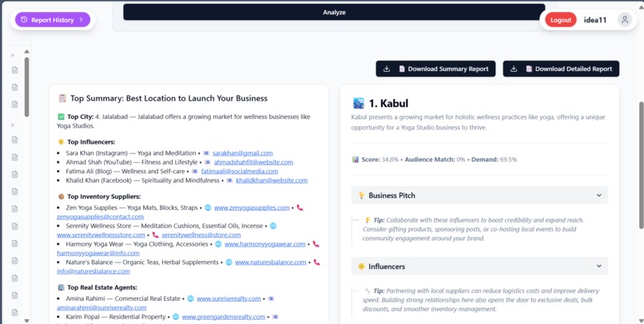The width and height of the screenshot is (644, 324).
Task: Click mail icon before khalidkhan@website.com
Action: [229, 180]
